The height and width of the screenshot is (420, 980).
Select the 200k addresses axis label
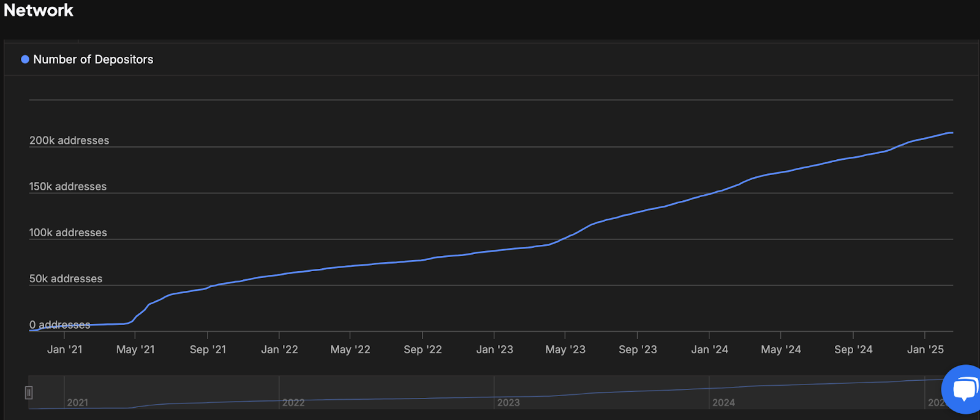coord(69,140)
